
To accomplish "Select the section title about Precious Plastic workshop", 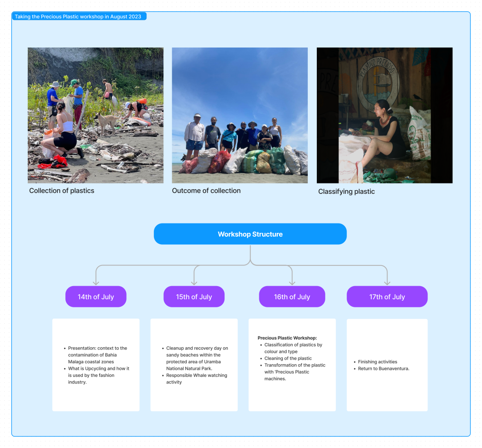I will (x=79, y=16).
